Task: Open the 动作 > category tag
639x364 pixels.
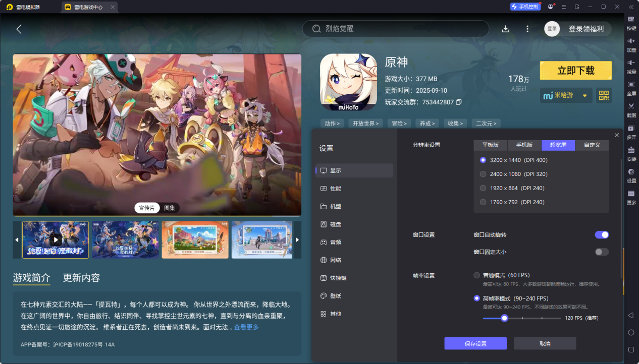Action: [332, 123]
